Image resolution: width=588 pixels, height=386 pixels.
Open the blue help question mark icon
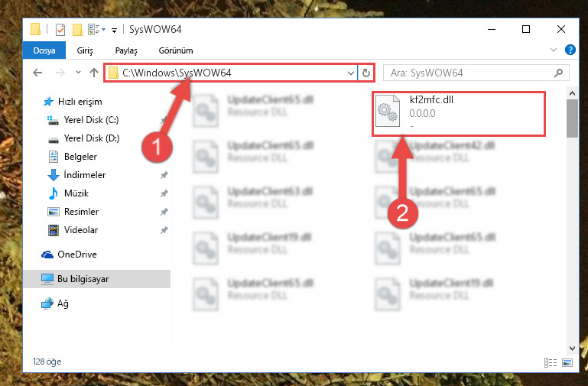(570, 50)
